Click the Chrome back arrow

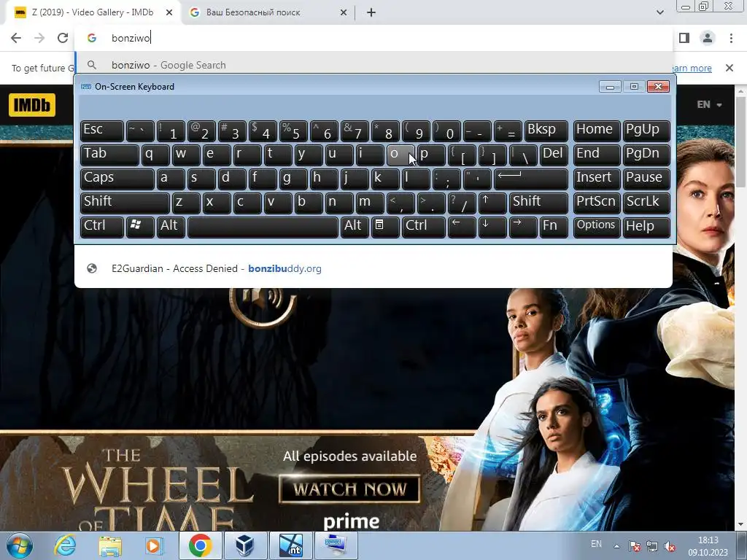(16, 38)
